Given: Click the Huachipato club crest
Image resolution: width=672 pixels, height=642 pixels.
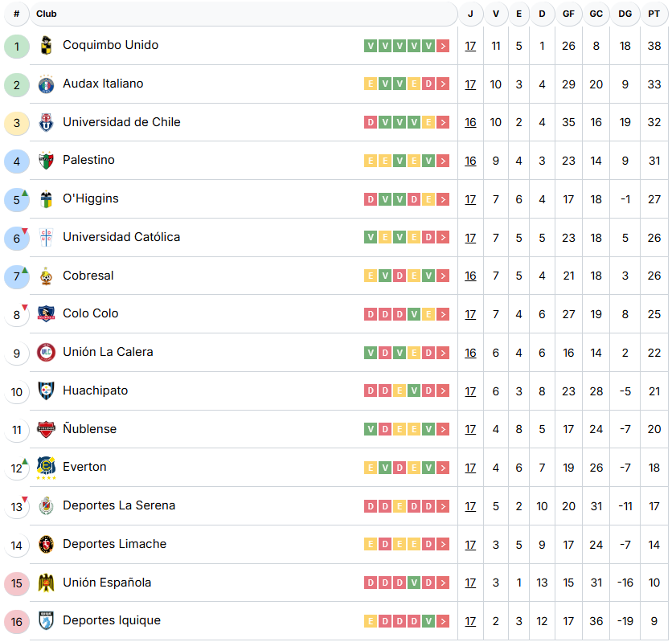Looking at the screenshot, I should [46, 391].
